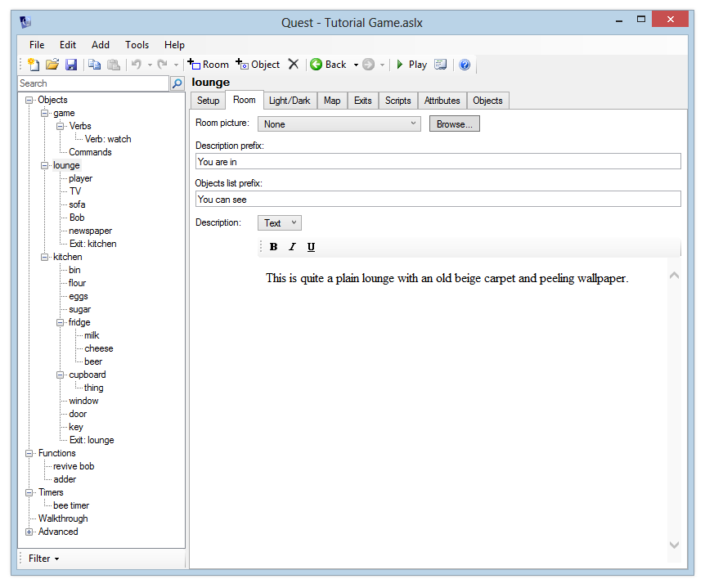The image size is (705, 588).
Task: Apply Underline formatting to description
Action: pos(311,247)
